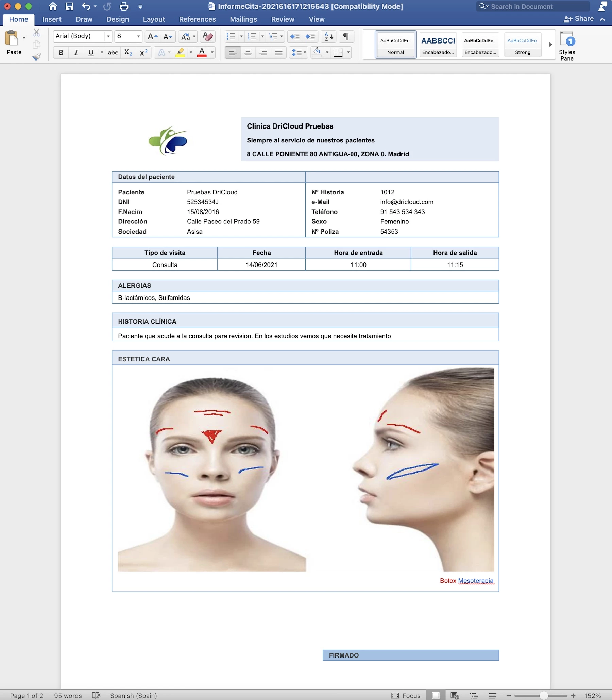Image resolution: width=612 pixels, height=700 pixels.
Task: Open the Review tab
Action: click(283, 19)
